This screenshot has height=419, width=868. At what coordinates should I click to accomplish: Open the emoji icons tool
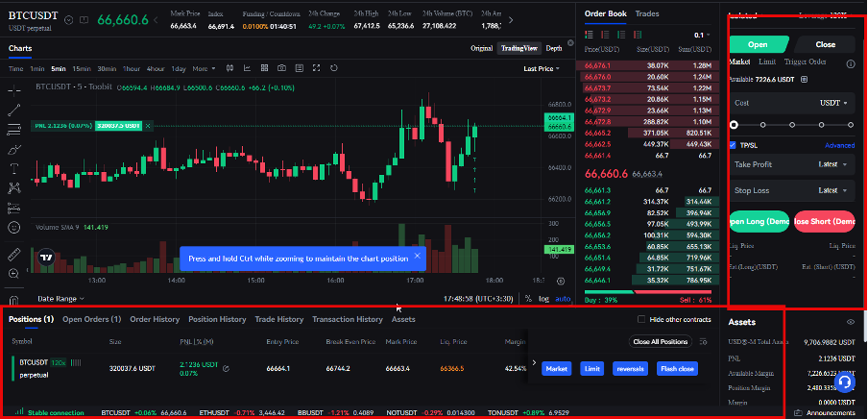tap(14, 227)
